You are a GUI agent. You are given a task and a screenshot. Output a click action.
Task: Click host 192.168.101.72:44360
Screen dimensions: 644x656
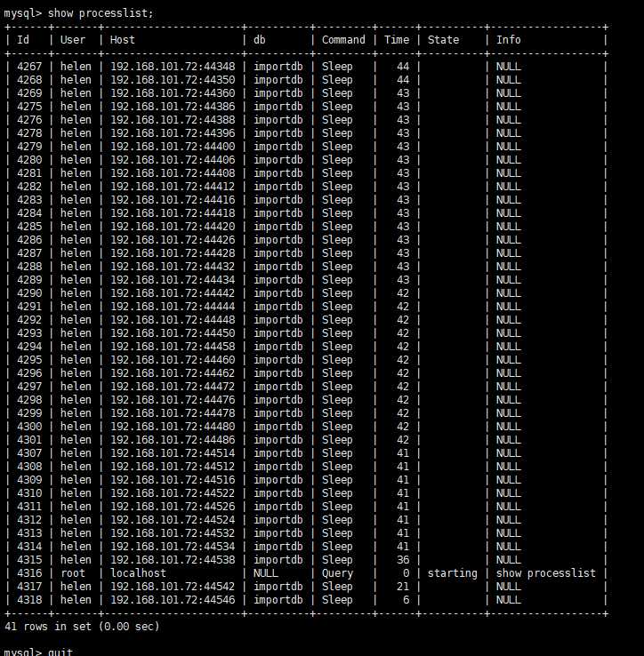coord(173,93)
